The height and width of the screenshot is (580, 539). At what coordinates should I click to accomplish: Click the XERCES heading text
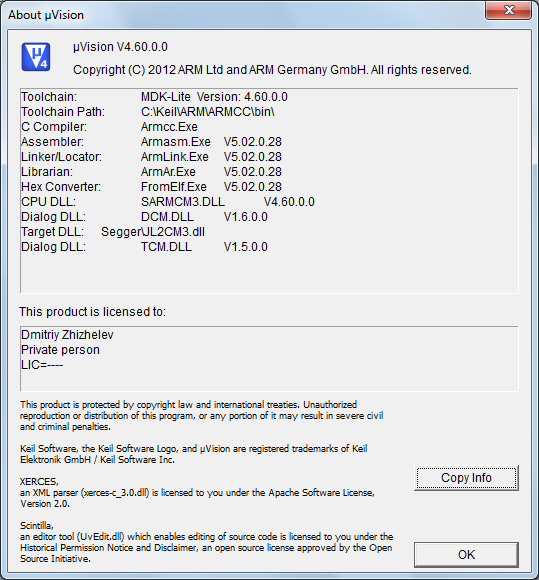pyautogui.click(x=39, y=482)
